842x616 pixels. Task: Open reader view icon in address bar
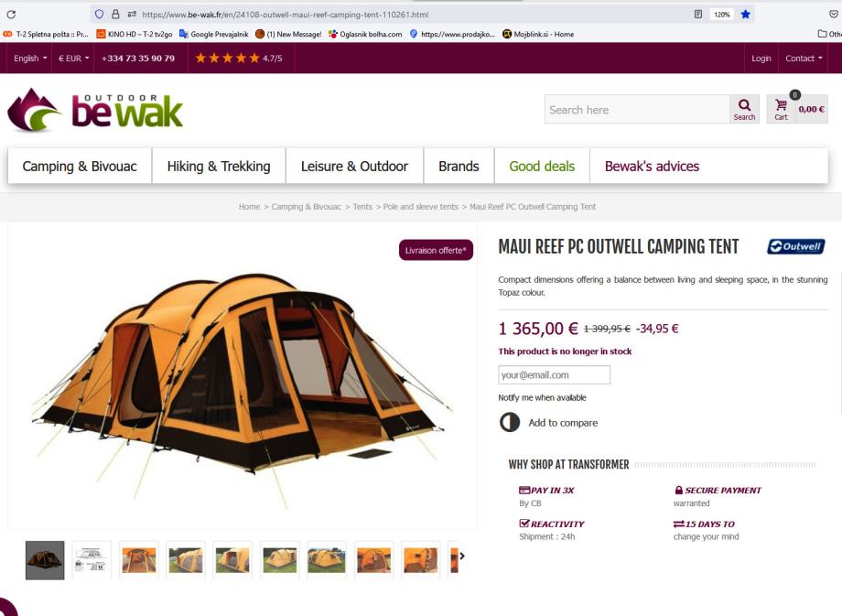pos(698,15)
